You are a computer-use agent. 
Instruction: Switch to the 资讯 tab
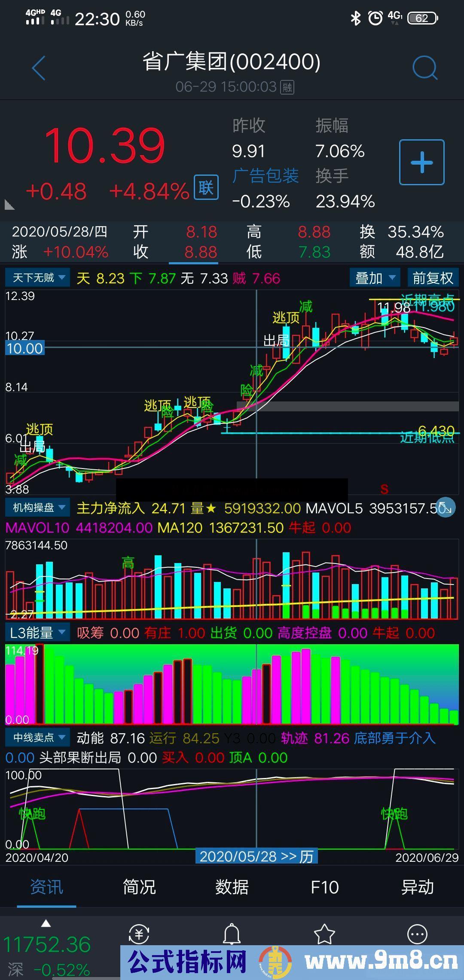pos(46,887)
